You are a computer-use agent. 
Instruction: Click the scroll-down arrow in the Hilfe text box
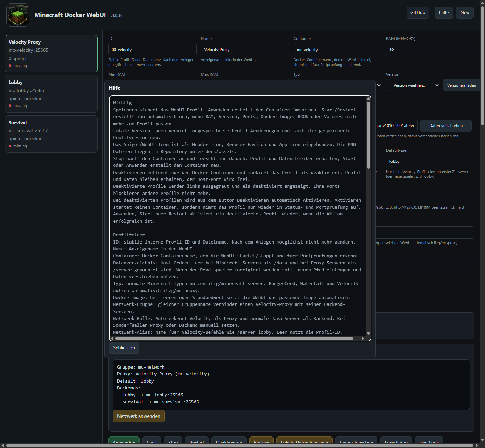coord(368,333)
